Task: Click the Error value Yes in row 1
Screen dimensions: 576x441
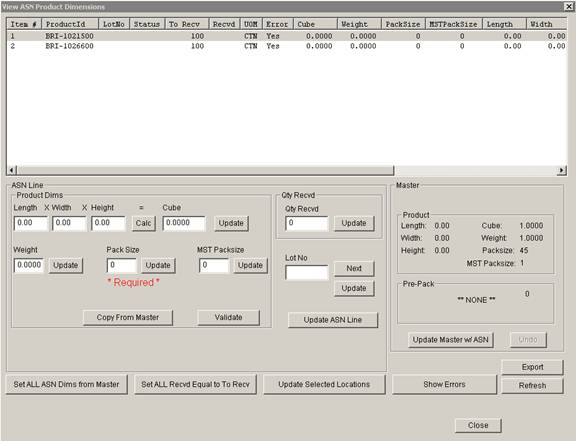Action: click(273, 36)
